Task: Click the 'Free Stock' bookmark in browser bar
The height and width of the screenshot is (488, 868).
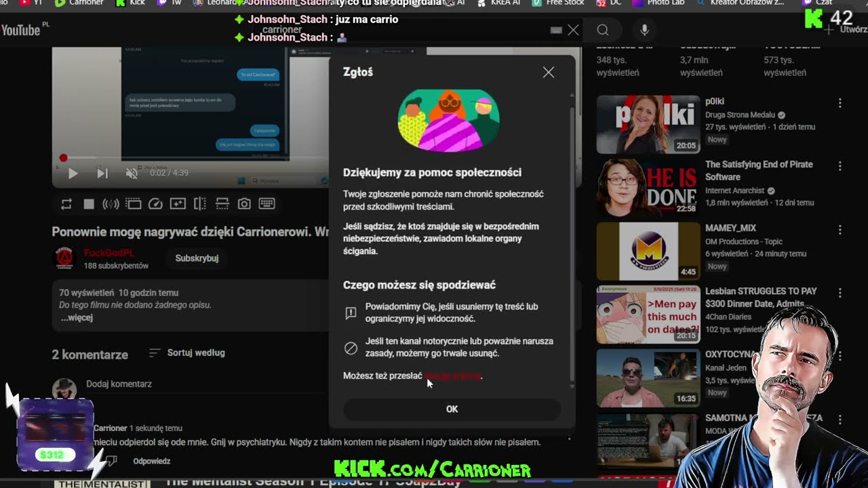Action: point(559,3)
